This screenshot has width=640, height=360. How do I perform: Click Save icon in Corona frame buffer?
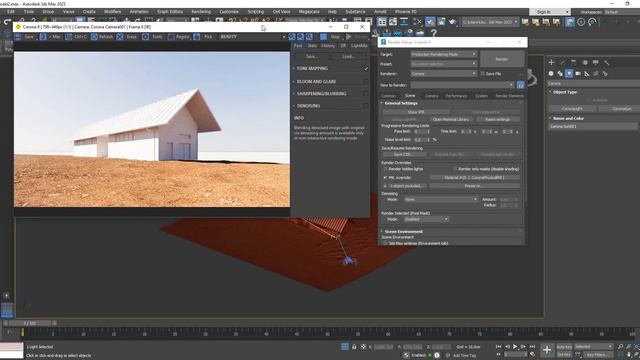(18, 37)
